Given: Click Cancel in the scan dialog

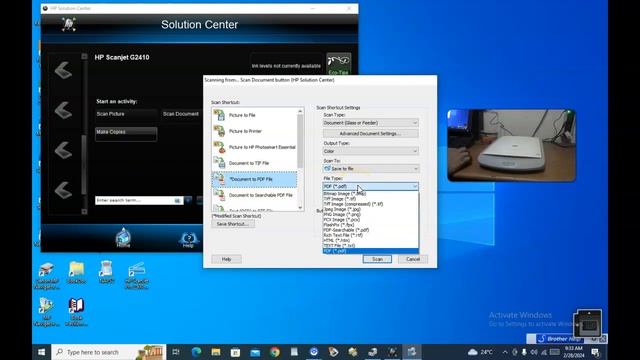Looking at the screenshot, I should 413,259.
